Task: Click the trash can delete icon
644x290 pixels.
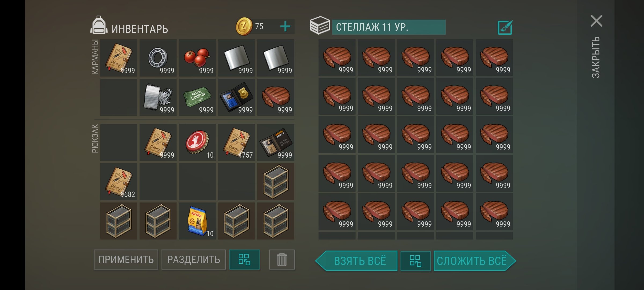Action: (282, 260)
